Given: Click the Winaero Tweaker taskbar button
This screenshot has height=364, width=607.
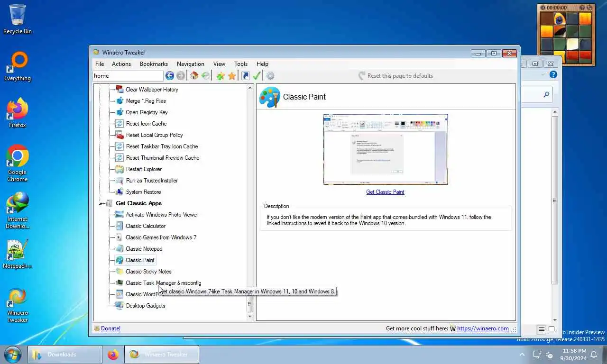Looking at the screenshot, I should (x=162, y=354).
